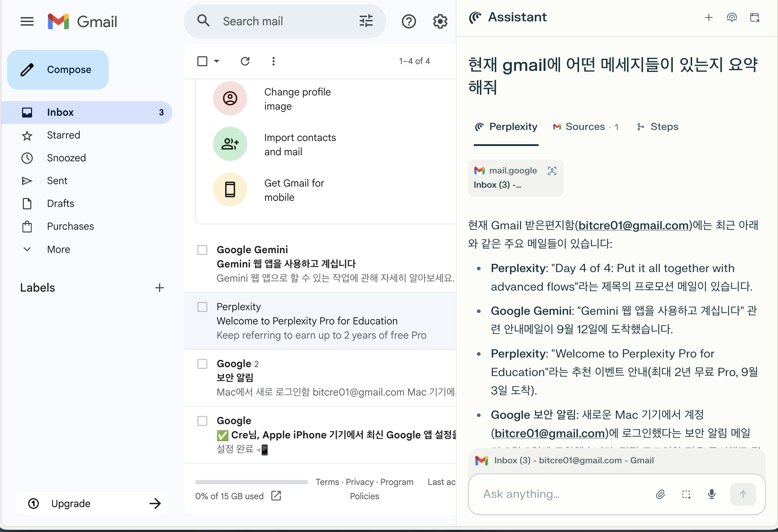Switch to the Sources tab
The width and height of the screenshot is (778, 532).
(x=585, y=127)
